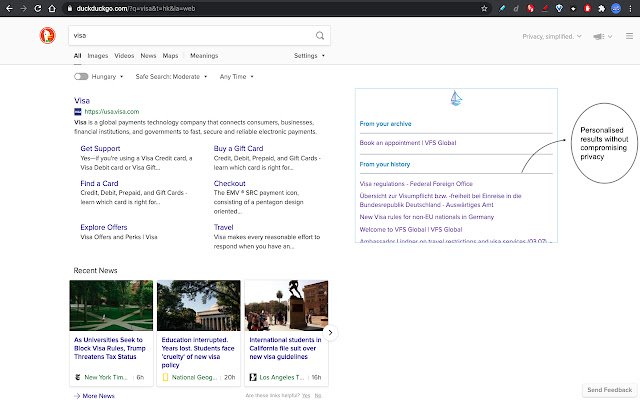Click the search magnifier icon
This screenshot has height=400, width=640.
tap(319, 36)
